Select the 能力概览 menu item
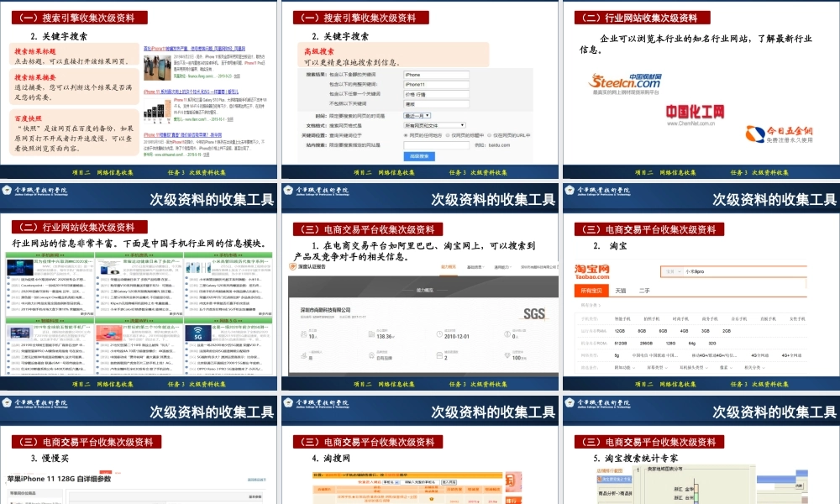The image size is (840, 504). click(x=448, y=267)
